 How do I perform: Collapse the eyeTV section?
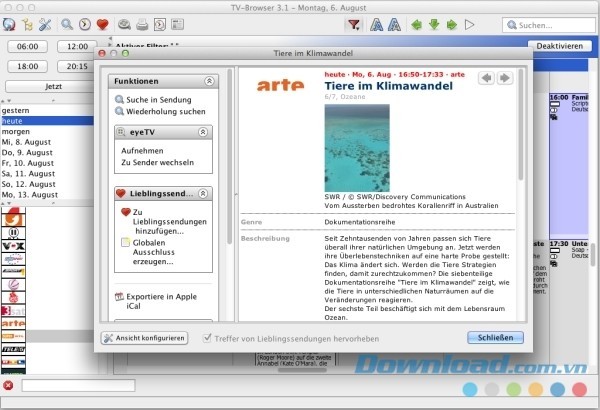[202, 131]
